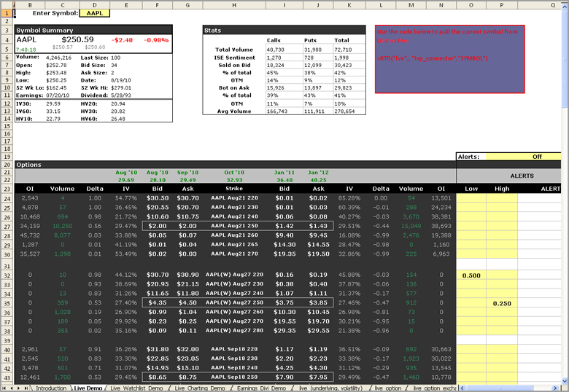Screen dimensions: 569x392
Task: Click the Avg Volume total 278,654
Action: (x=344, y=111)
